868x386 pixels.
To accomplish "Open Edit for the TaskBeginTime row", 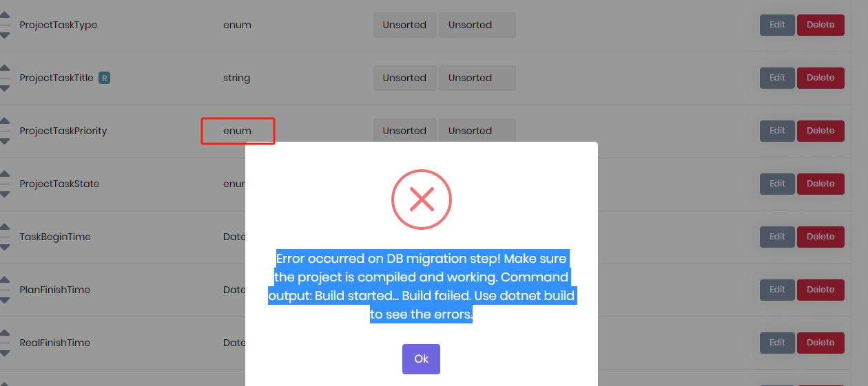I will click(777, 237).
